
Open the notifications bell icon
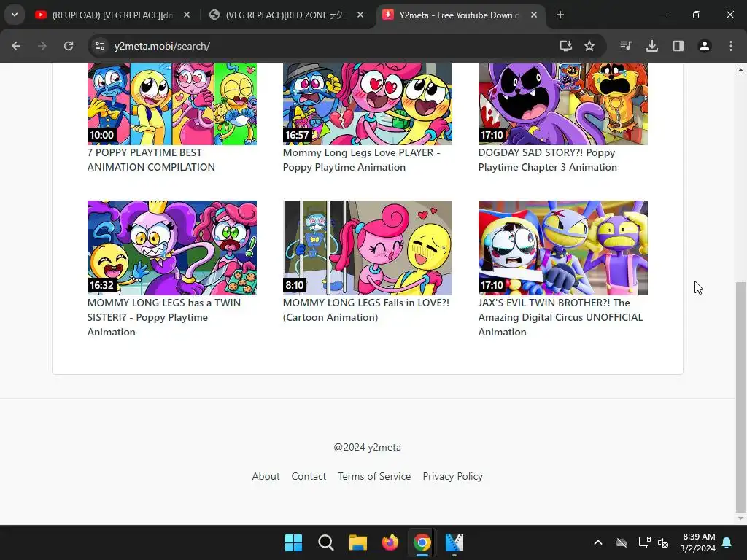[727, 542]
